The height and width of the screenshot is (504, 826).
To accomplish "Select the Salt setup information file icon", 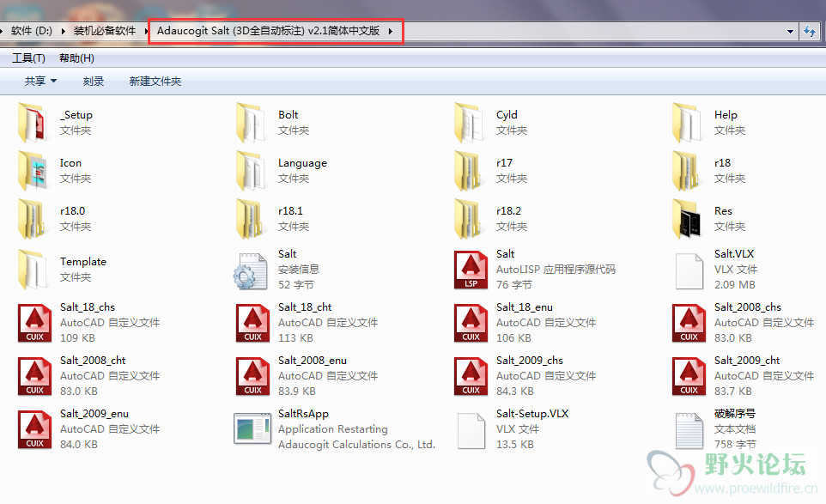I will (x=252, y=270).
